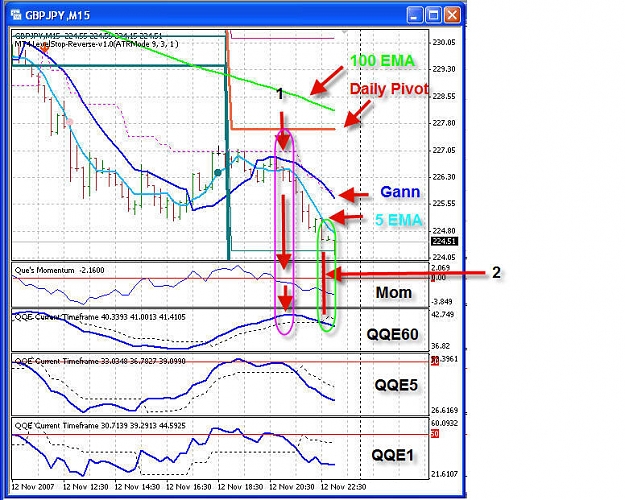The height and width of the screenshot is (500, 625).
Task: Click the 36.82 QQE scale value
Action: point(440,346)
